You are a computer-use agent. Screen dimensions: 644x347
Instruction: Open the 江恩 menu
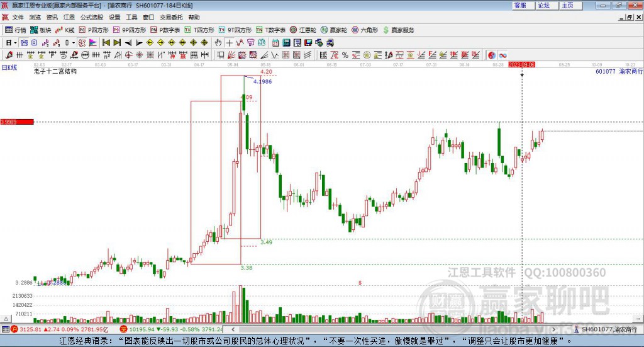69,17
